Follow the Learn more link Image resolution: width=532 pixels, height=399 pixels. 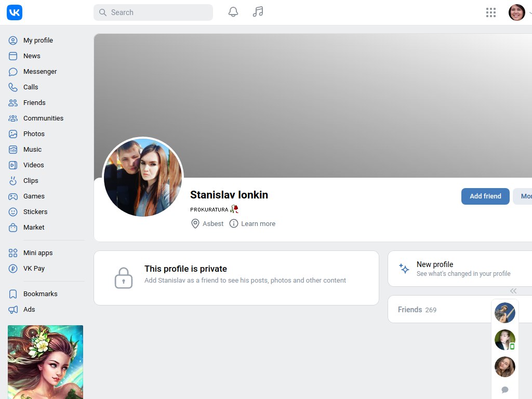258,223
